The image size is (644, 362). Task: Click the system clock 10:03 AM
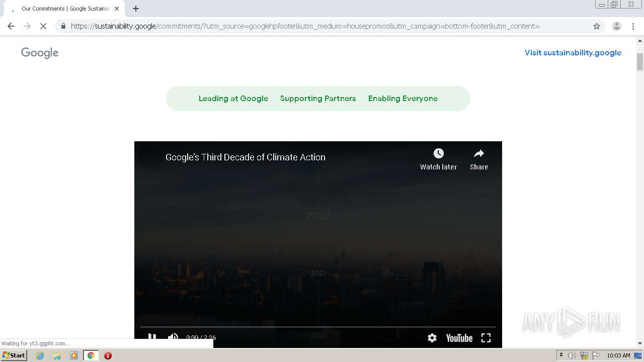pos(618,355)
